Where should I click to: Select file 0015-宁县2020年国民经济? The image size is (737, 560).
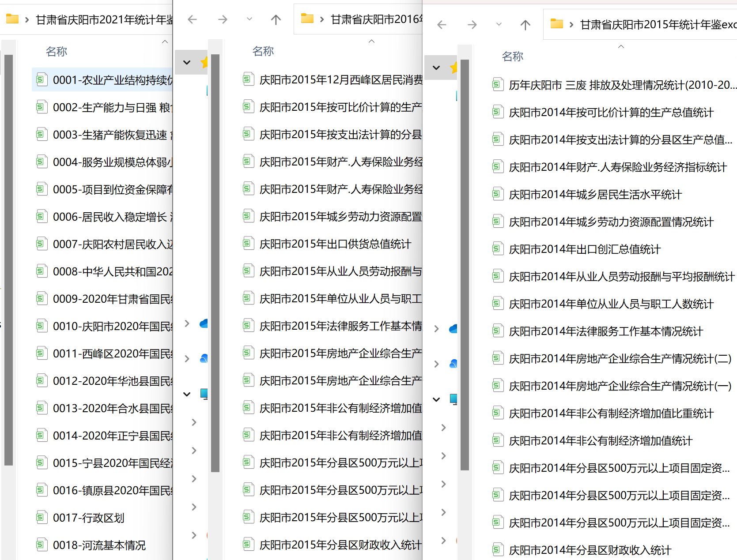(113, 463)
